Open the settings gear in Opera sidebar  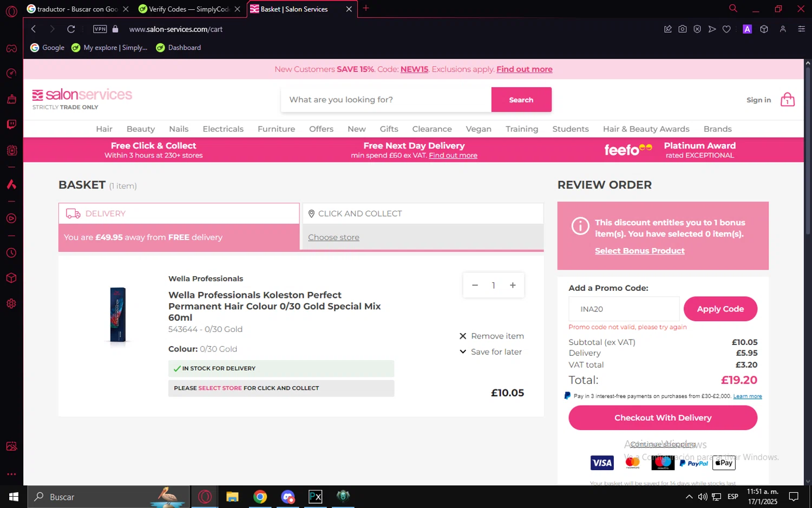point(11,304)
